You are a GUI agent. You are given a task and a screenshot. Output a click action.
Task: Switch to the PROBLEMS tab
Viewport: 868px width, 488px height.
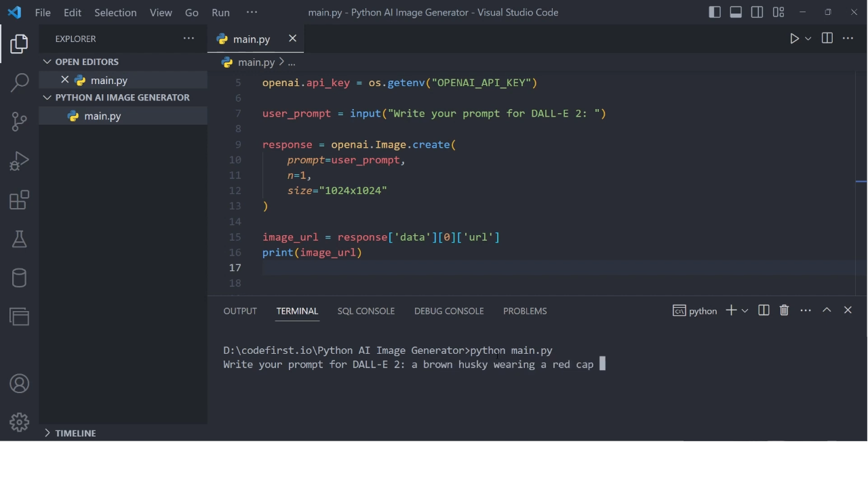pos(525,311)
